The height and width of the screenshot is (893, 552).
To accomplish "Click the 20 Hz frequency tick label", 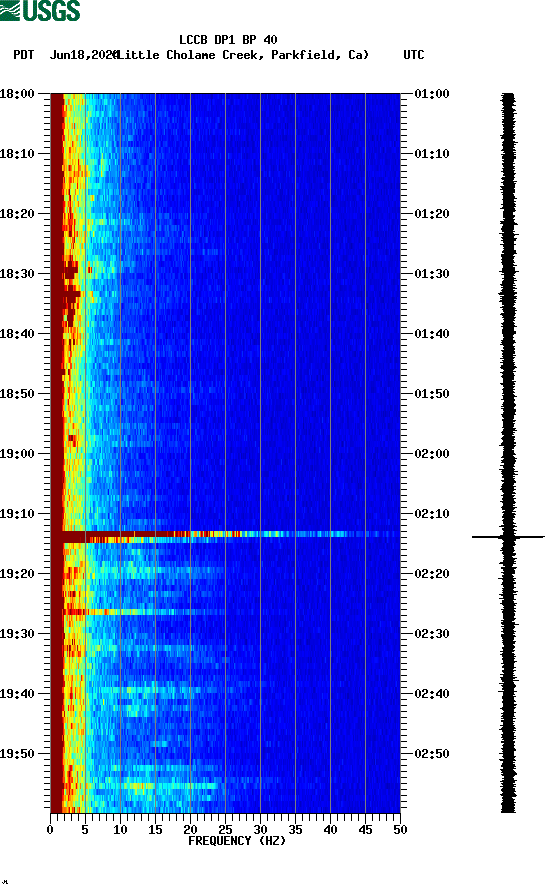I will coord(190,830).
